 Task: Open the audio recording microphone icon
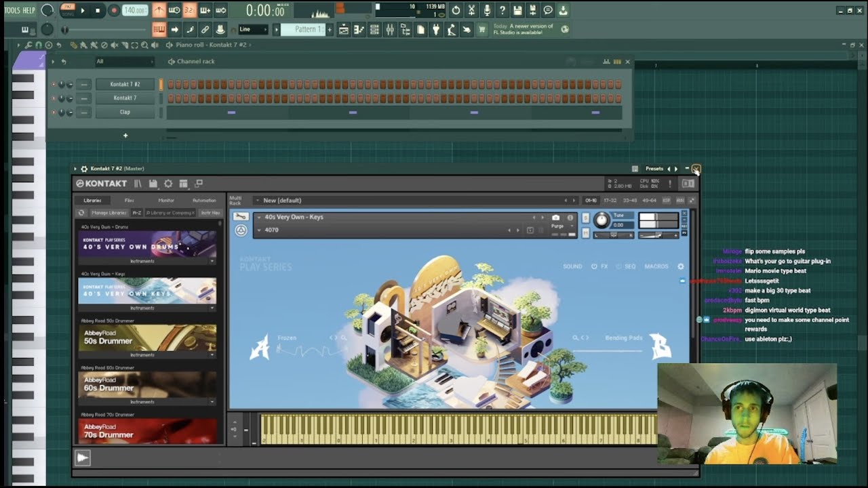click(x=487, y=10)
